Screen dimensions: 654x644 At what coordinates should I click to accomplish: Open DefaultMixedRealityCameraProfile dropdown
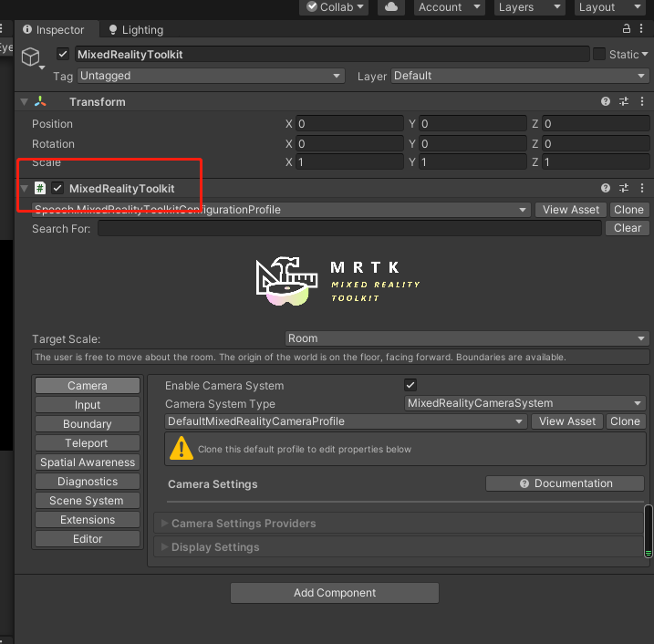[x=346, y=421]
